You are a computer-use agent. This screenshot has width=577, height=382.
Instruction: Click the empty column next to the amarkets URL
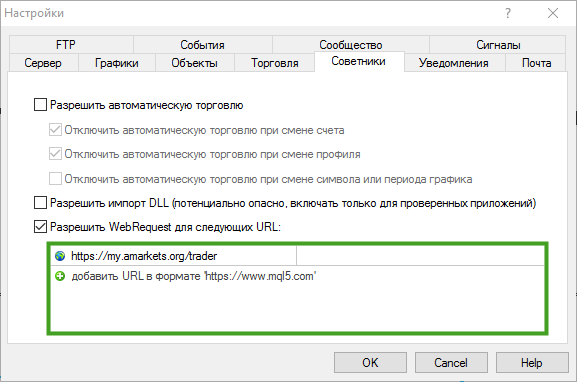click(x=420, y=256)
